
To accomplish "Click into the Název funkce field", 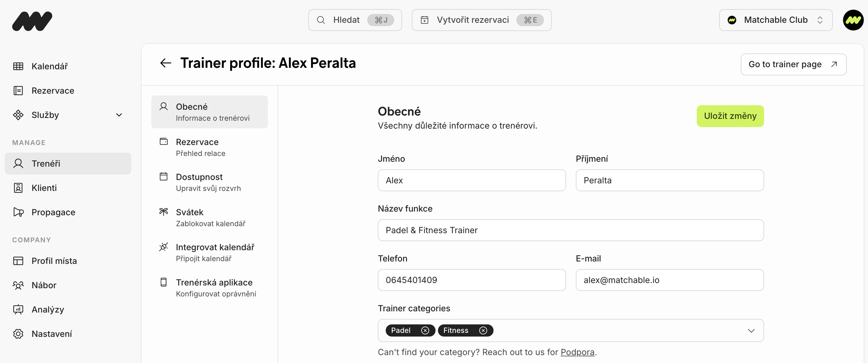I will pyautogui.click(x=570, y=230).
